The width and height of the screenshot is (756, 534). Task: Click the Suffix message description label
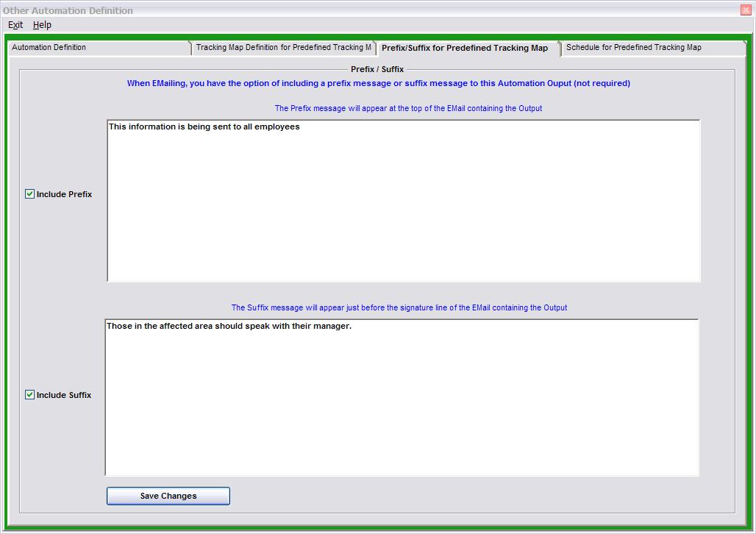click(x=399, y=308)
